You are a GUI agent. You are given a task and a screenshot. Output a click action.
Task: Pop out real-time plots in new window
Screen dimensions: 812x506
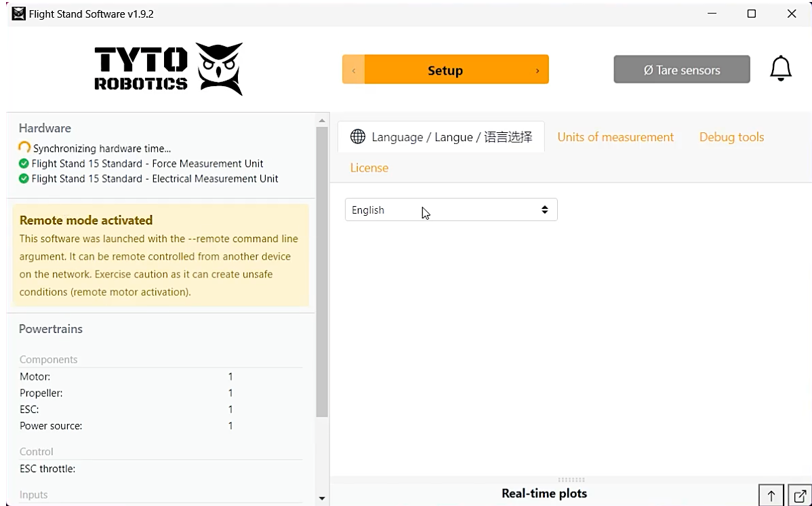800,496
